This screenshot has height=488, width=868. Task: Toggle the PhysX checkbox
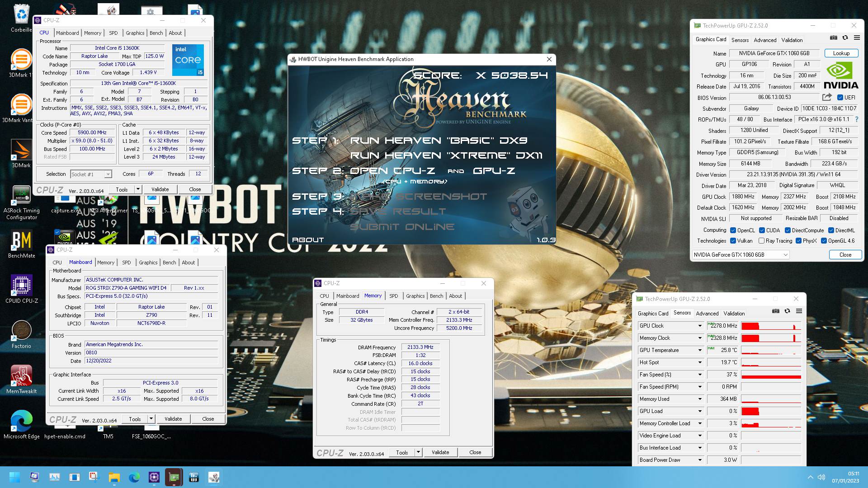coord(798,241)
